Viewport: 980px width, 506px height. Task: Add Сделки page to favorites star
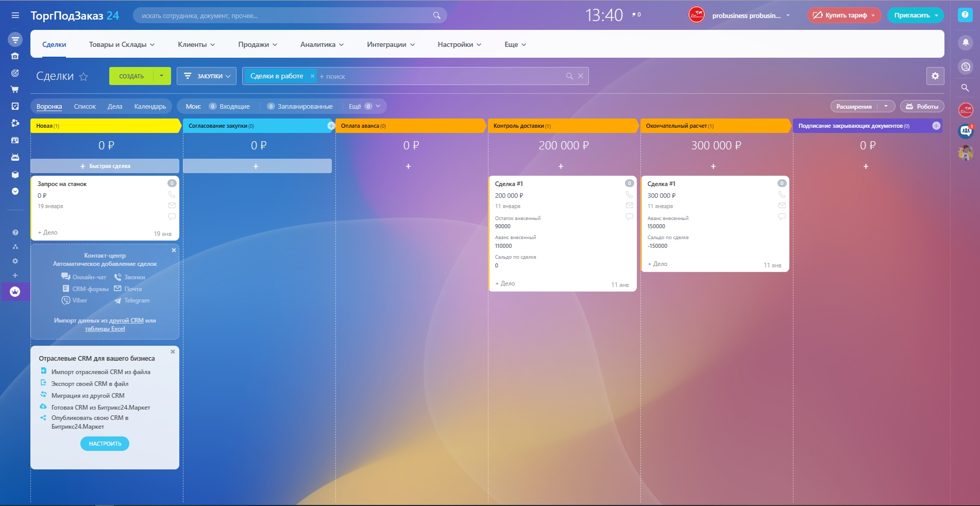[83, 77]
